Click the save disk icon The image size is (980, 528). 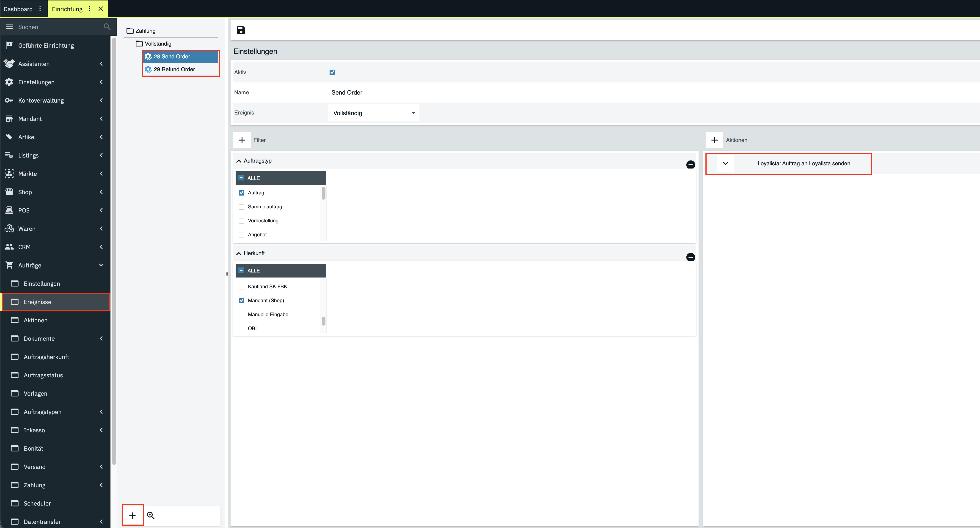(241, 30)
